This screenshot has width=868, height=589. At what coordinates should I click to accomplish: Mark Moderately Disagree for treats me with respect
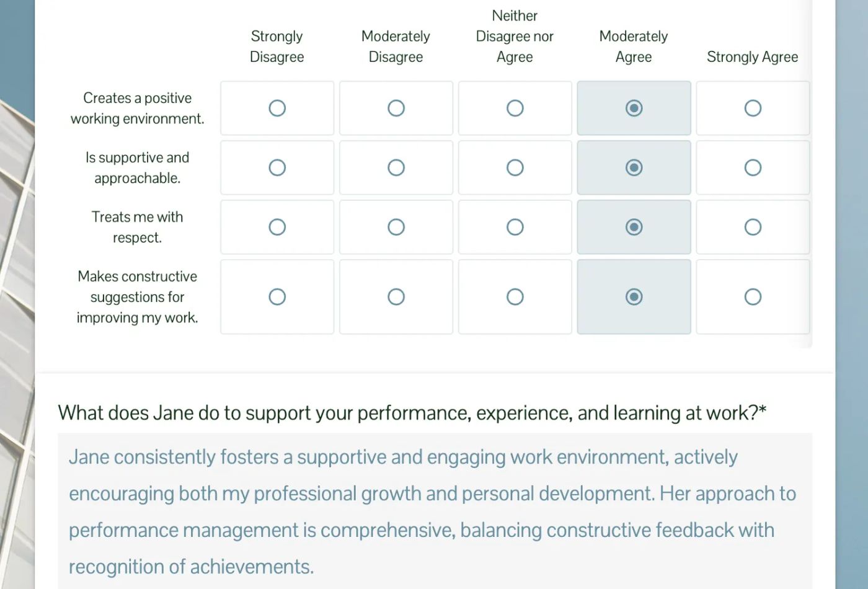(396, 228)
